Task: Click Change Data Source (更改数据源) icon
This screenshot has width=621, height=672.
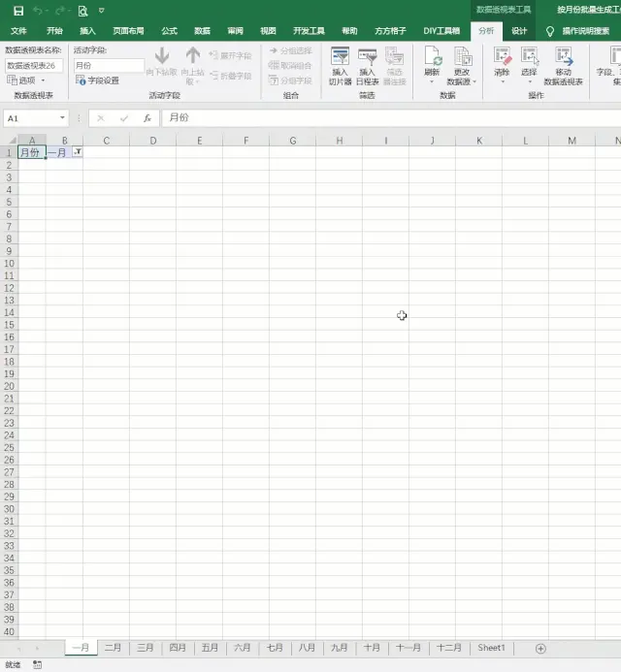Action: pyautogui.click(x=463, y=56)
